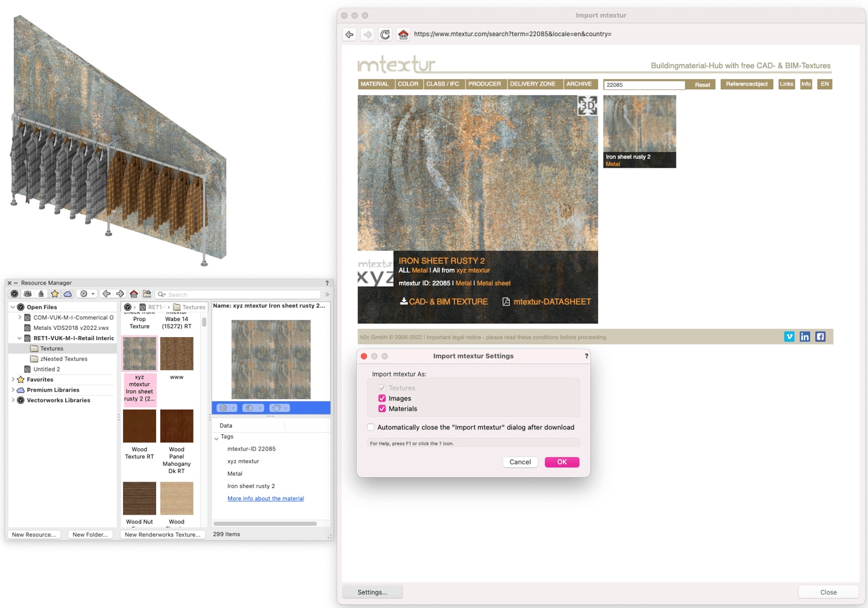Open the MATERIAL menu tab

pos(374,84)
